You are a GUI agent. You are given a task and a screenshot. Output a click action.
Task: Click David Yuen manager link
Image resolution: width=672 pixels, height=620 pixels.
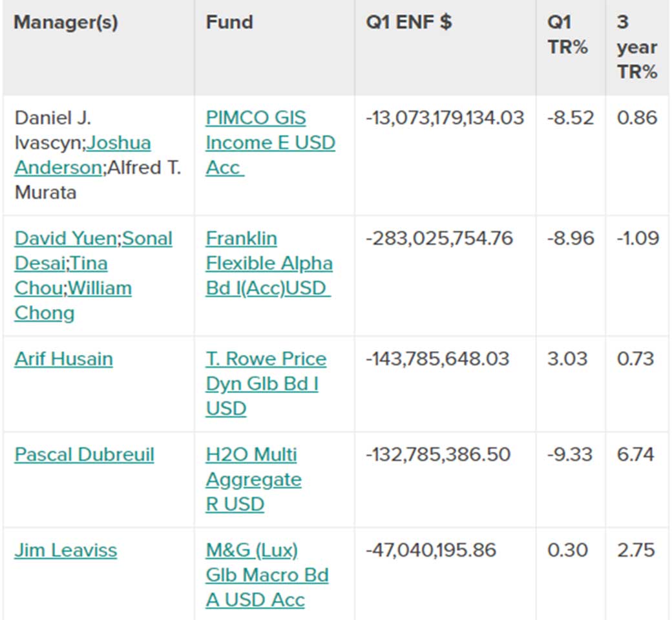pyautogui.click(x=67, y=239)
